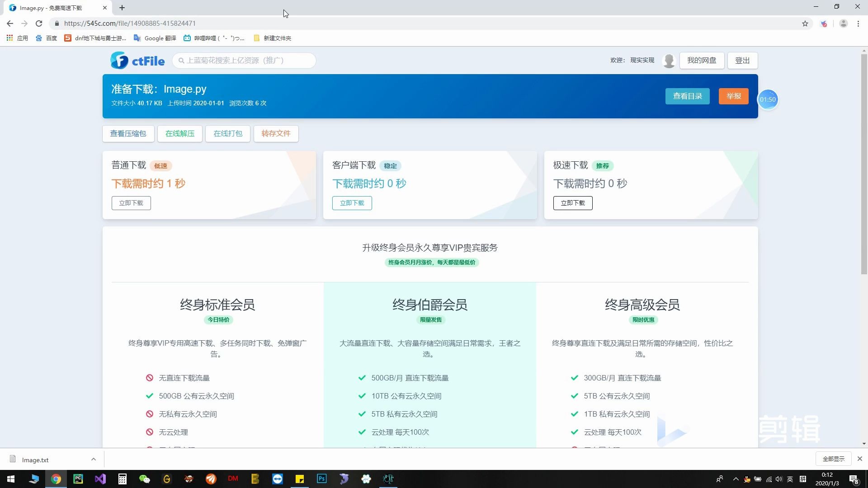Bookmark this page with the star icon

point(805,23)
